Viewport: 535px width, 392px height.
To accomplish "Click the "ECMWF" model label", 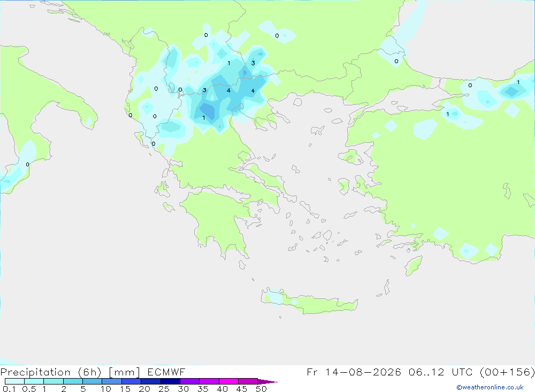I will click(166, 372).
